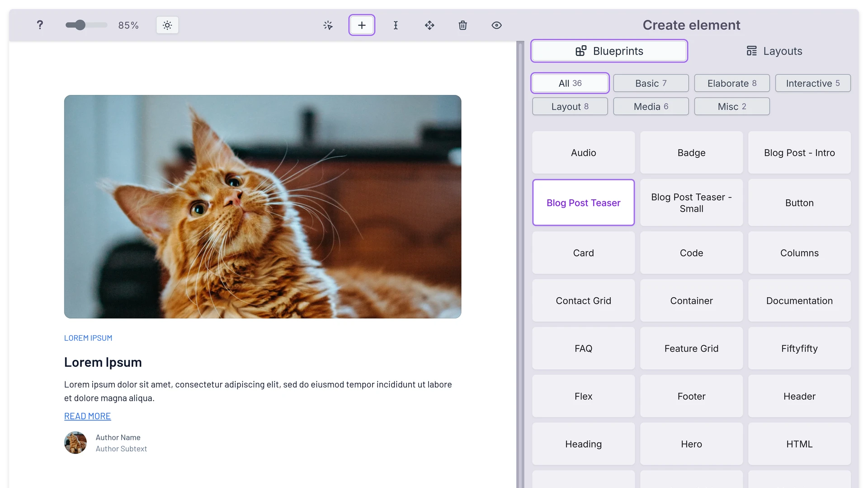Select the Header blueprint
The image size is (868, 488).
tap(799, 396)
